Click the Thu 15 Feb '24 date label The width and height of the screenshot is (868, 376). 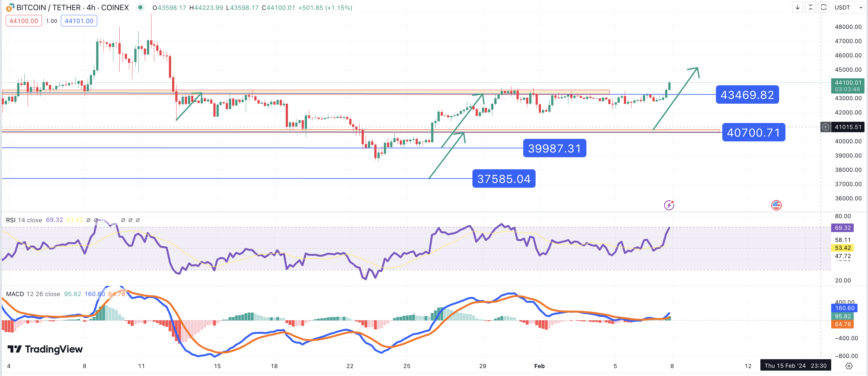tap(795, 366)
